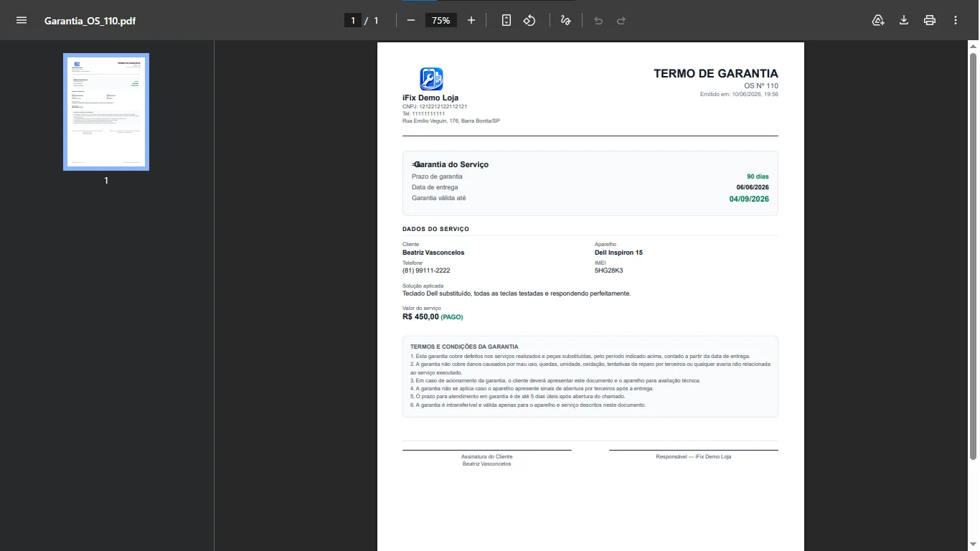
Task: Undo the last annotation
Action: pos(598,20)
